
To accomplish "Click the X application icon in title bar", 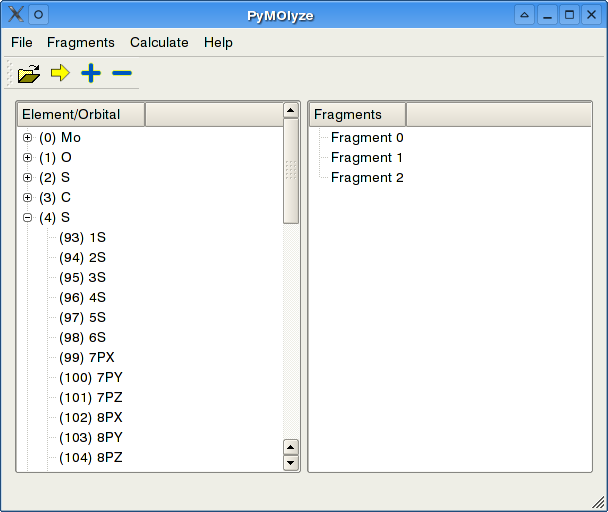I will (16, 15).
